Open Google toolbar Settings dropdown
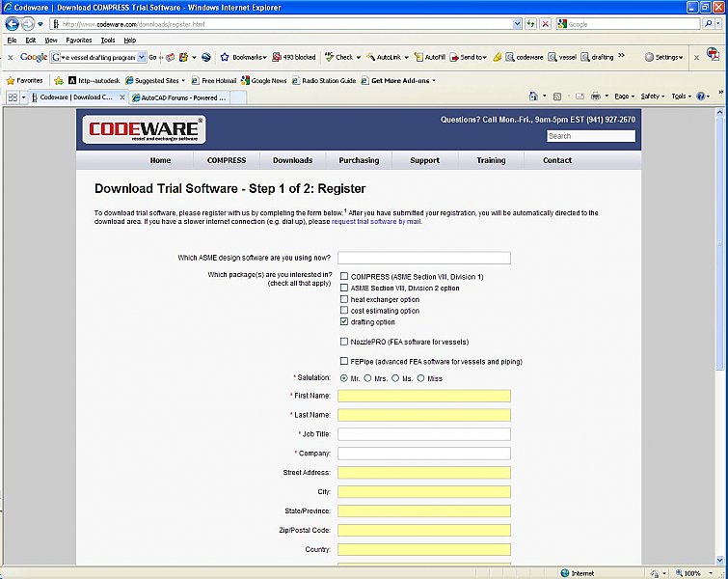 click(664, 57)
